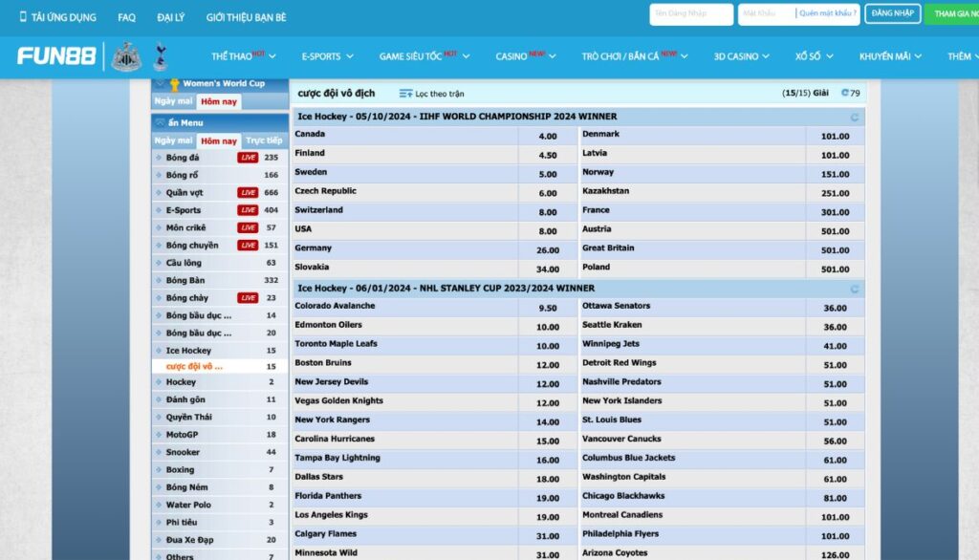979x560 pixels.
Task: Click the 10.00 odds for Edmonton Oilers
Action: point(548,327)
